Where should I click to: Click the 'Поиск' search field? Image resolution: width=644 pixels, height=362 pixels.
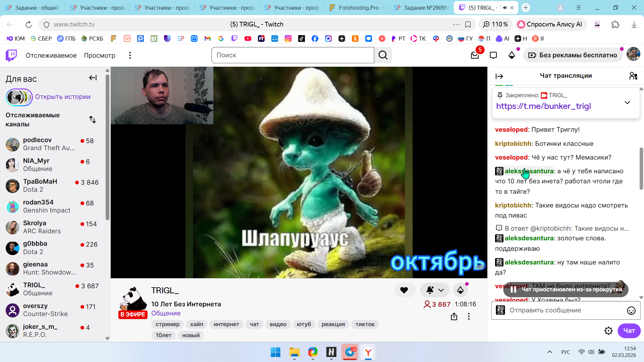pyautogui.click(x=292, y=55)
